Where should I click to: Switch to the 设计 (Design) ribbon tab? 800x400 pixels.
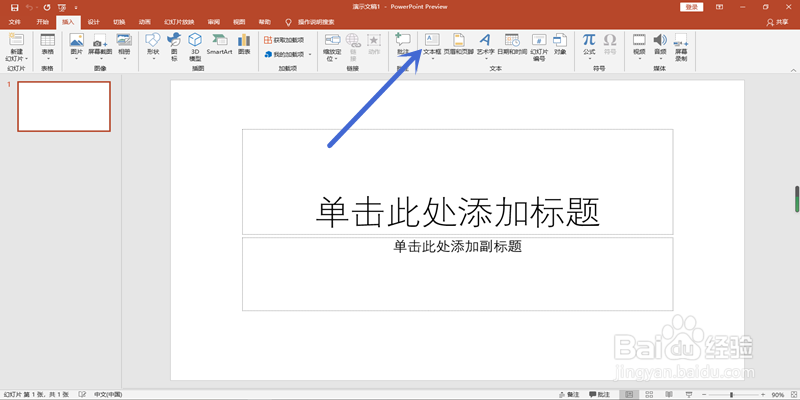point(93,22)
